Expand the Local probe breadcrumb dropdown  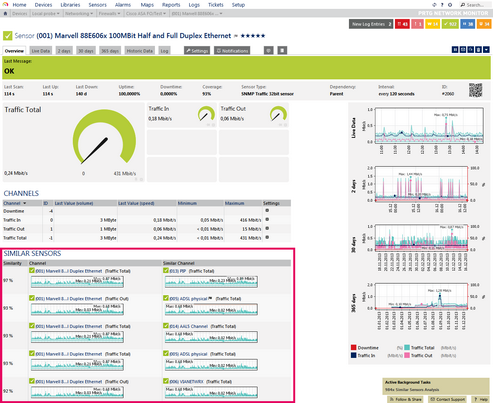58,14
